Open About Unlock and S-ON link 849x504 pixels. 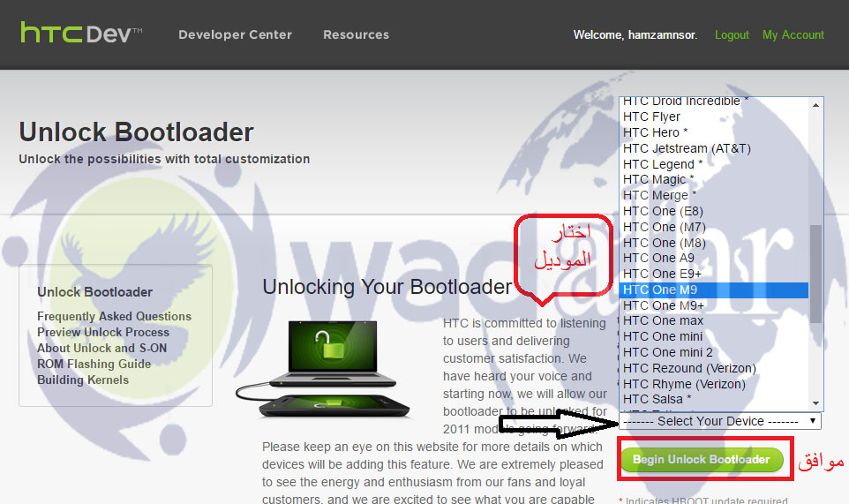[x=101, y=348]
